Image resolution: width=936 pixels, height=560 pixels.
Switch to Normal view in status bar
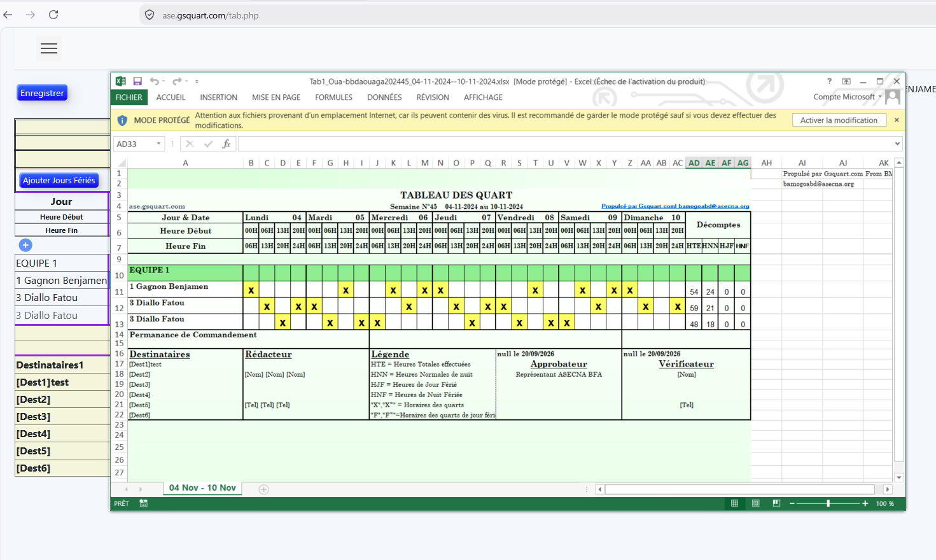click(x=734, y=503)
